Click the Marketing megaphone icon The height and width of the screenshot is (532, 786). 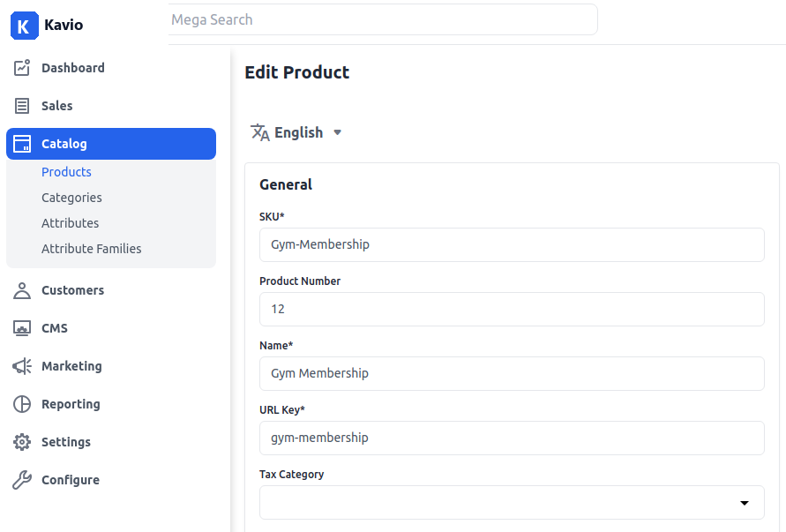(22, 366)
